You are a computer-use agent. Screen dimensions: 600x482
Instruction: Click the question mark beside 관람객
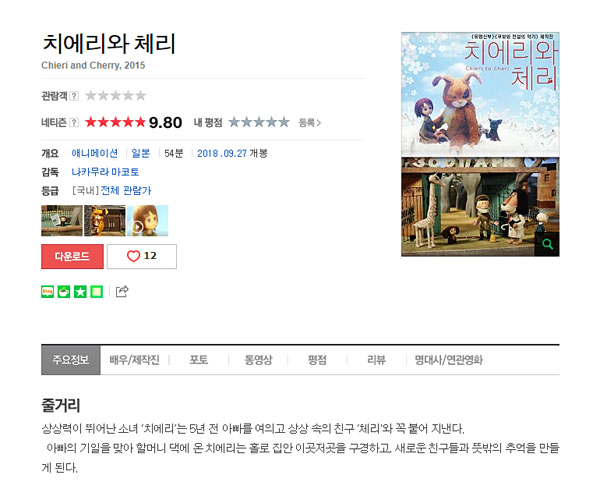coord(74,96)
